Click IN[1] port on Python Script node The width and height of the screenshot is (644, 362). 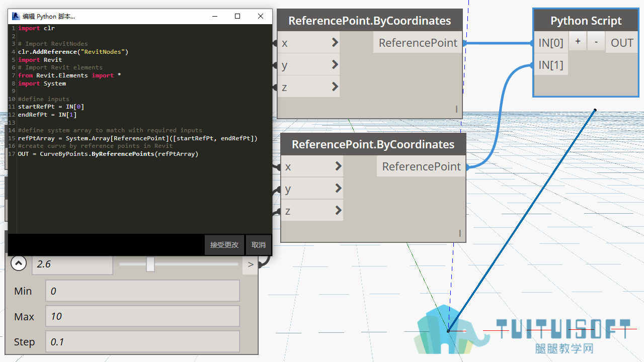551,65
